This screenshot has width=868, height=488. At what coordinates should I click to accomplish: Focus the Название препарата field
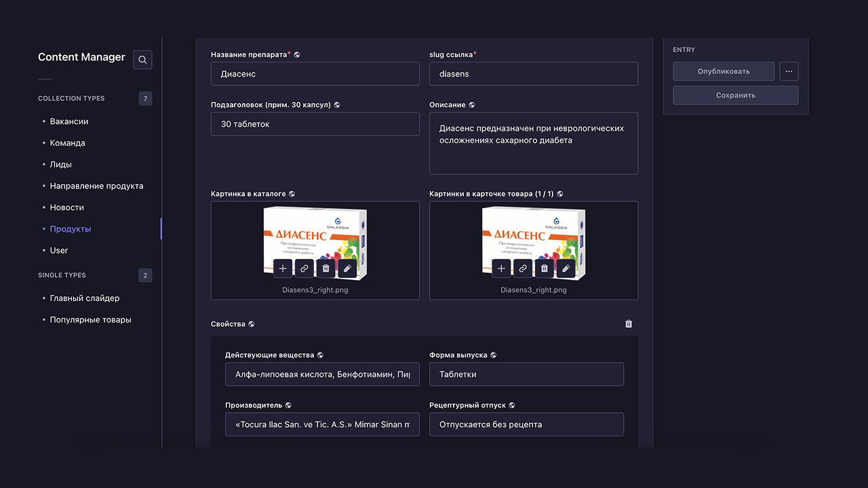(x=315, y=74)
